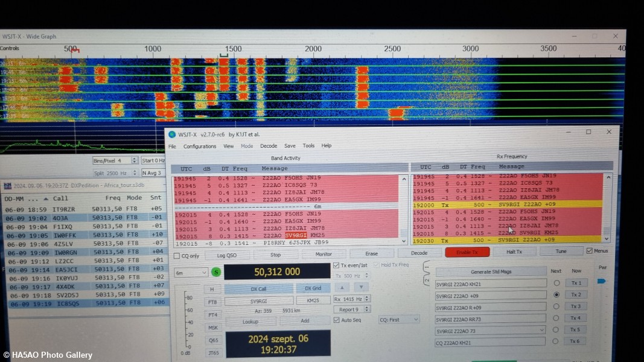Image resolution: width=644 pixels, height=362 pixels.
Task: Open the Save menu
Action: click(x=290, y=145)
